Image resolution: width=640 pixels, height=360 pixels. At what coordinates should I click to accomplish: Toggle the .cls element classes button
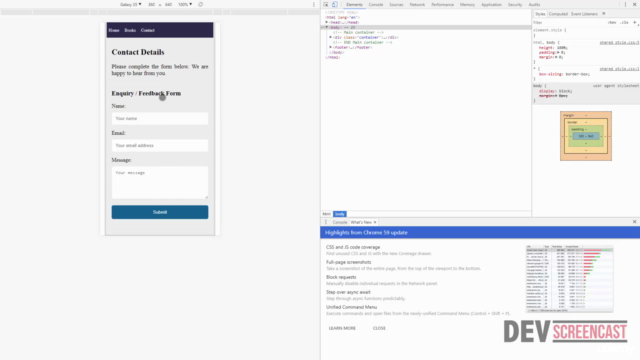pos(624,22)
